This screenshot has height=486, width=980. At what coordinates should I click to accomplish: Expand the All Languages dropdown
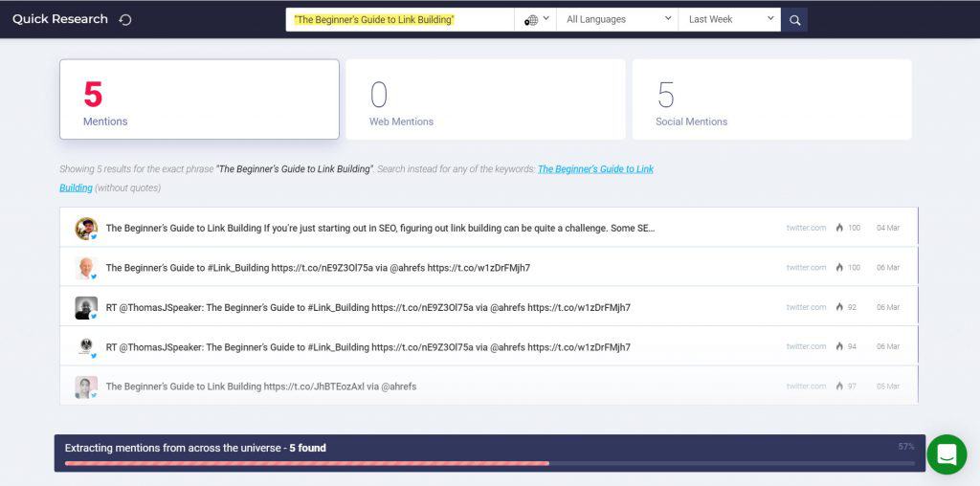[x=618, y=20]
